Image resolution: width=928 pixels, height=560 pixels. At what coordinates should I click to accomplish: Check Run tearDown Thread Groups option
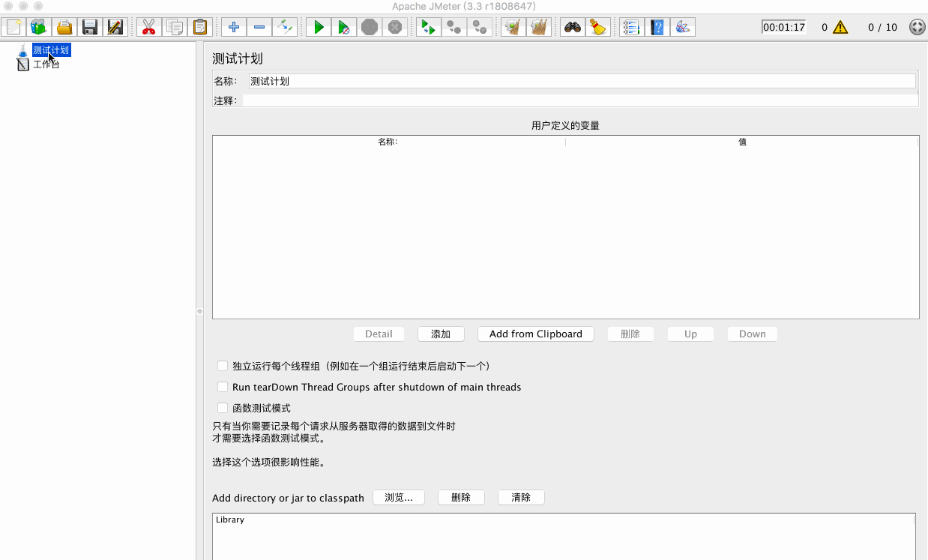tap(223, 387)
